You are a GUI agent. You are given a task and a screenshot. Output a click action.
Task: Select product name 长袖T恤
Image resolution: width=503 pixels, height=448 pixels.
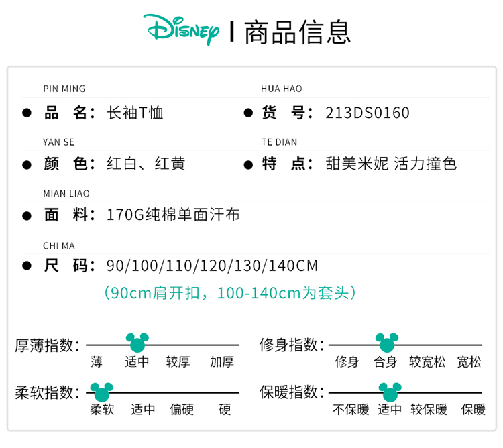coord(135,113)
